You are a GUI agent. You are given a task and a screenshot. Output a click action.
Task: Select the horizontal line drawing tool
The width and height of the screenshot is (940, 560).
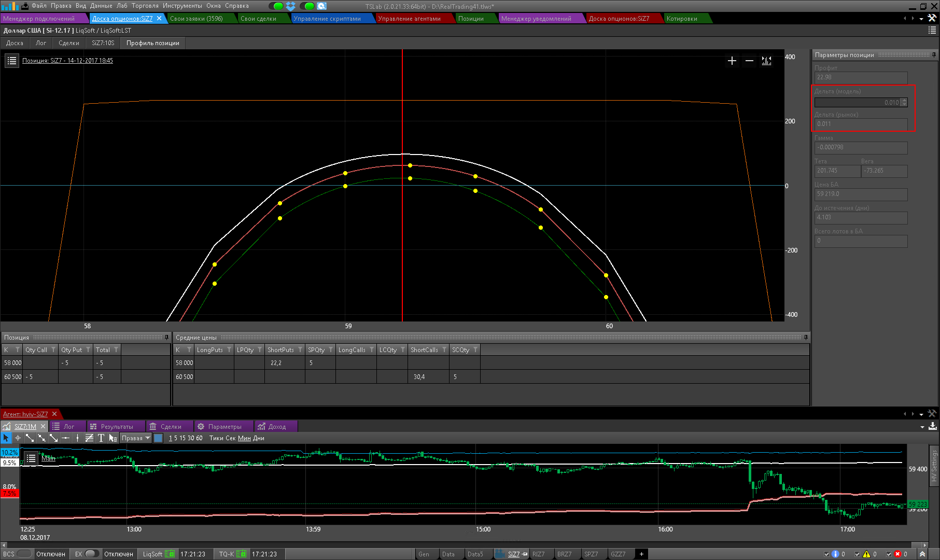point(65,438)
